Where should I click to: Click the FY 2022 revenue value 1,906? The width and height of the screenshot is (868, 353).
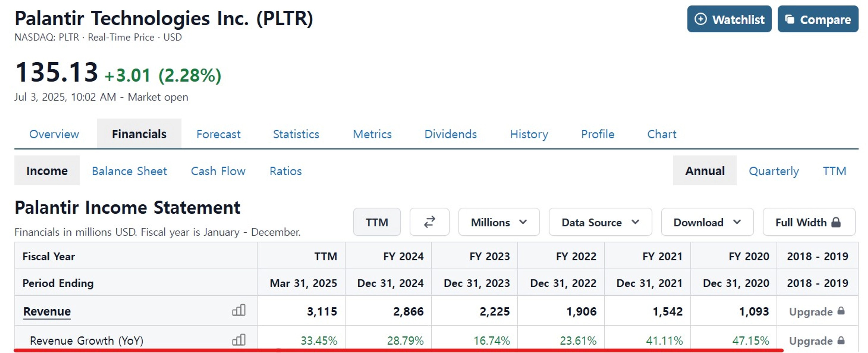tap(581, 311)
